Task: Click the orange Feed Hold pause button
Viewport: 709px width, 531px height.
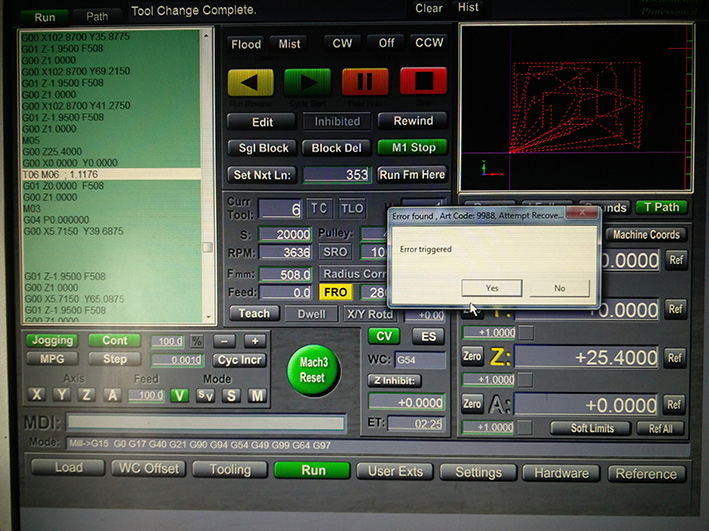Action: pyautogui.click(x=365, y=82)
